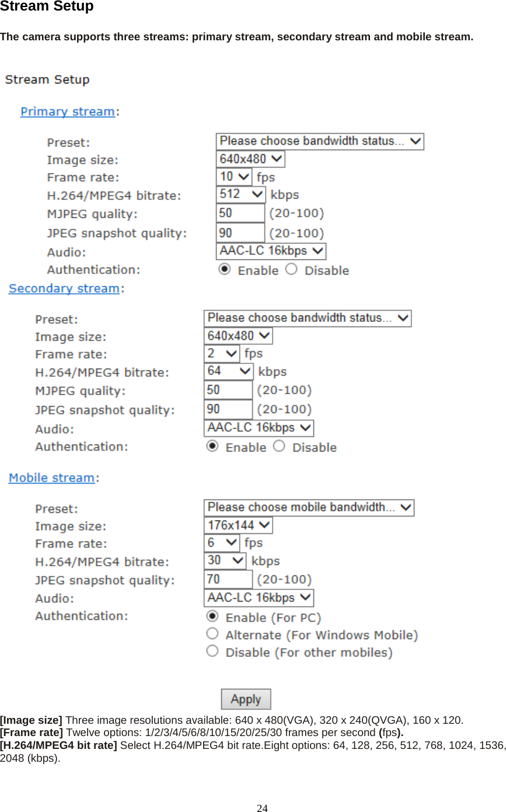Open the Mobile stream link
Screen dimensions: 506x812
[51, 478]
